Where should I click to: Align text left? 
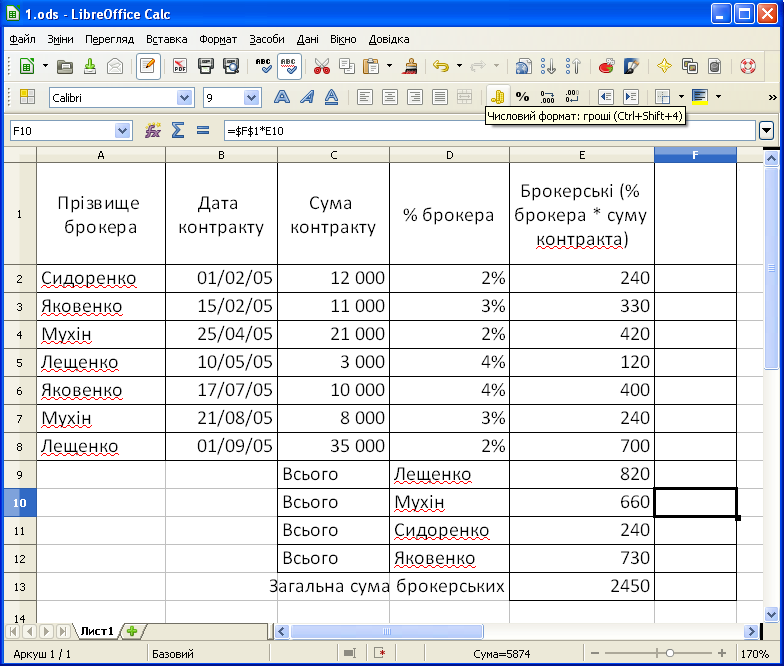coord(364,97)
